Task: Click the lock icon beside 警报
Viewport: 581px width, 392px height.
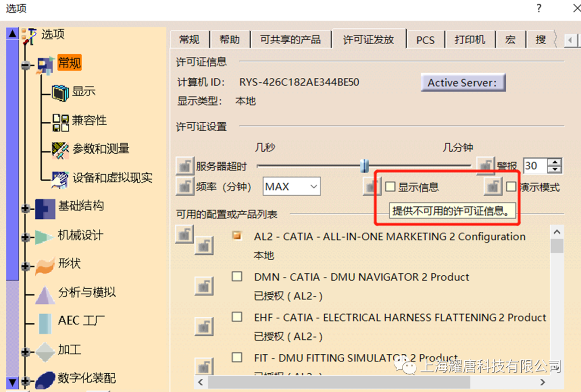Action: click(x=485, y=166)
